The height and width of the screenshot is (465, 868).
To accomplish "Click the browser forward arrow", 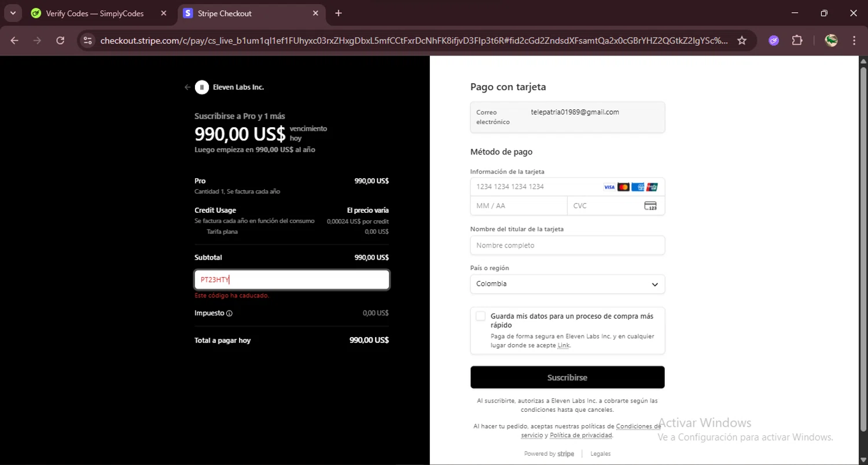I will coord(38,40).
